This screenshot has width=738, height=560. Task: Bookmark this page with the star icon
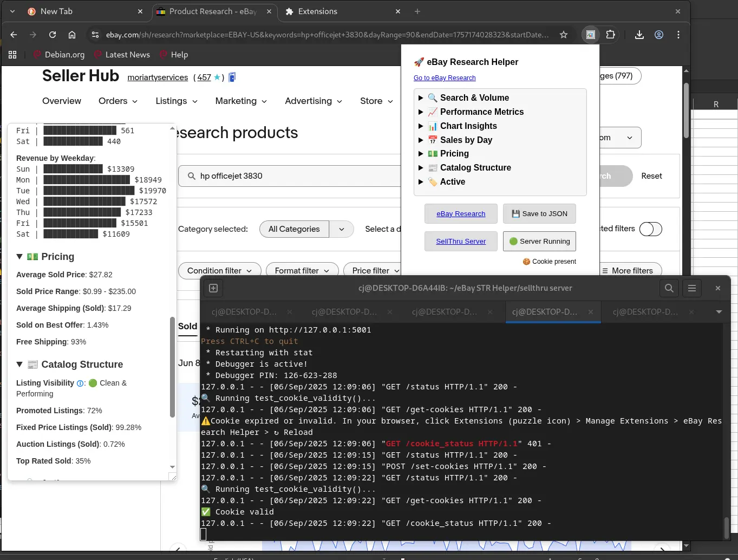(564, 35)
